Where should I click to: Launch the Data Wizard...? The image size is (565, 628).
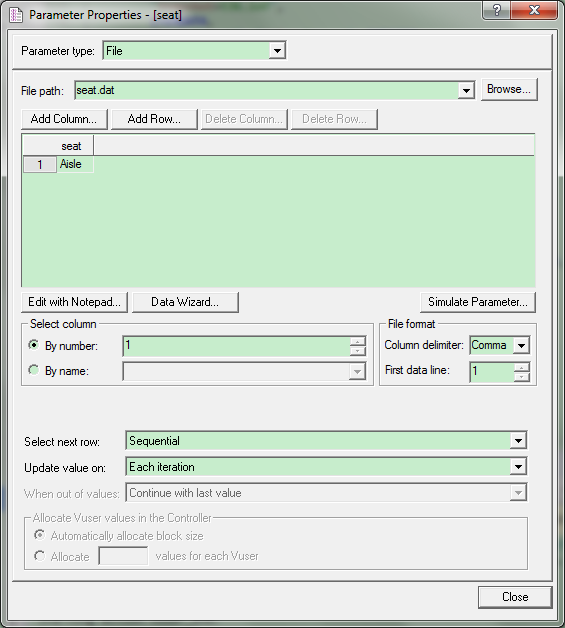tap(185, 302)
